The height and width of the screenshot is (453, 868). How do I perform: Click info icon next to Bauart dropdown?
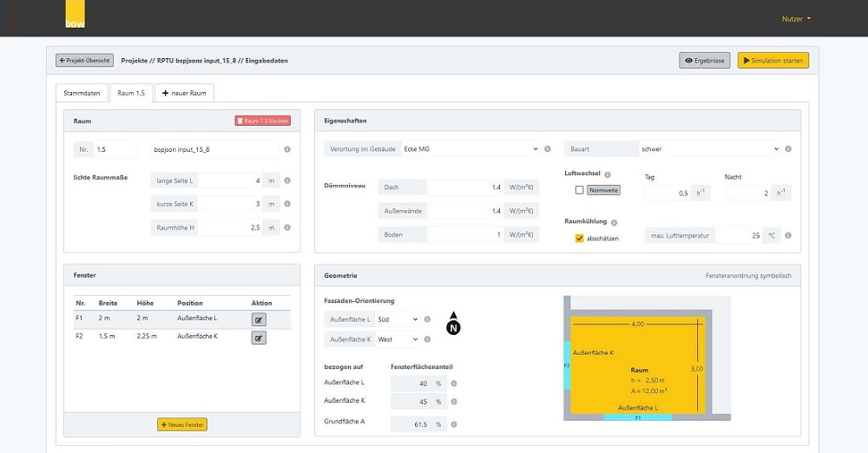[x=788, y=149]
